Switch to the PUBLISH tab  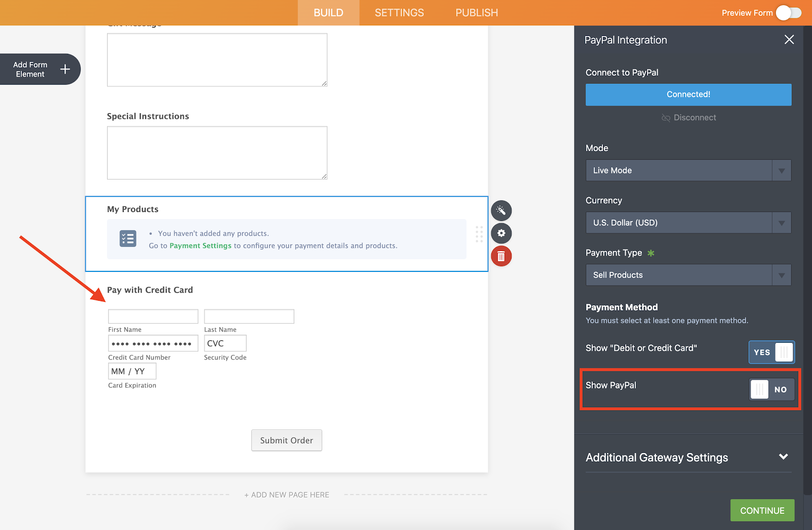click(x=477, y=13)
